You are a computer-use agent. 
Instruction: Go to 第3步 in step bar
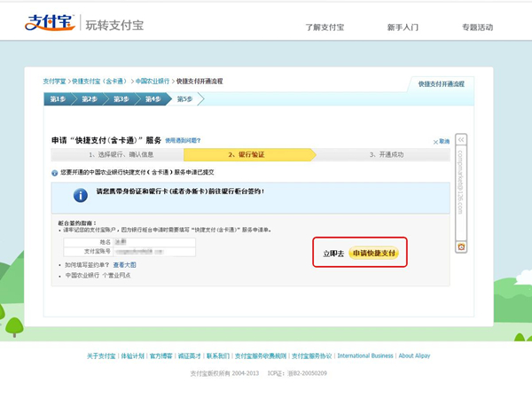coord(121,99)
